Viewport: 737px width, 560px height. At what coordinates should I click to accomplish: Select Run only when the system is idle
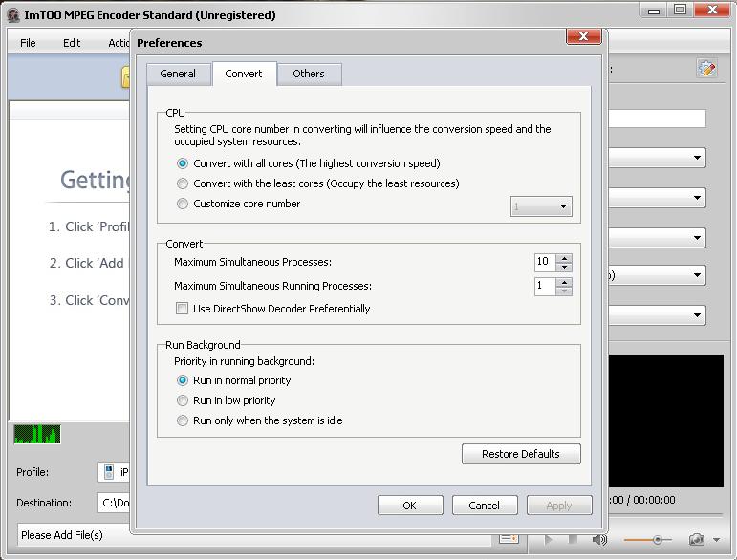coord(183,420)
